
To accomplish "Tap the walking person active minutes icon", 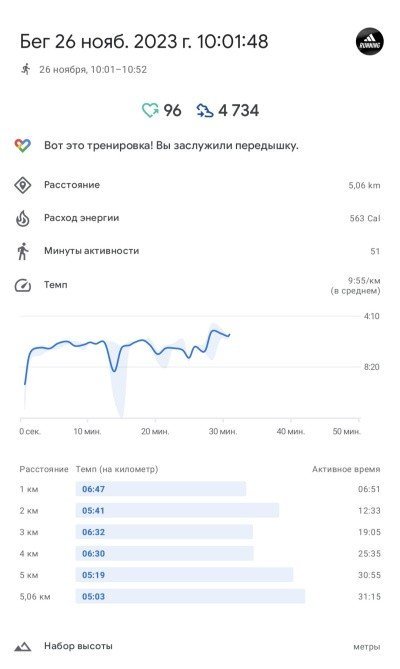I will coord(23,251).
